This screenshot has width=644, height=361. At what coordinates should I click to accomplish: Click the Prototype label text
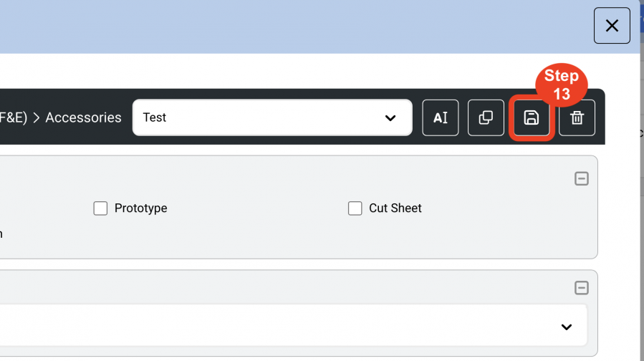click(140, 208)
